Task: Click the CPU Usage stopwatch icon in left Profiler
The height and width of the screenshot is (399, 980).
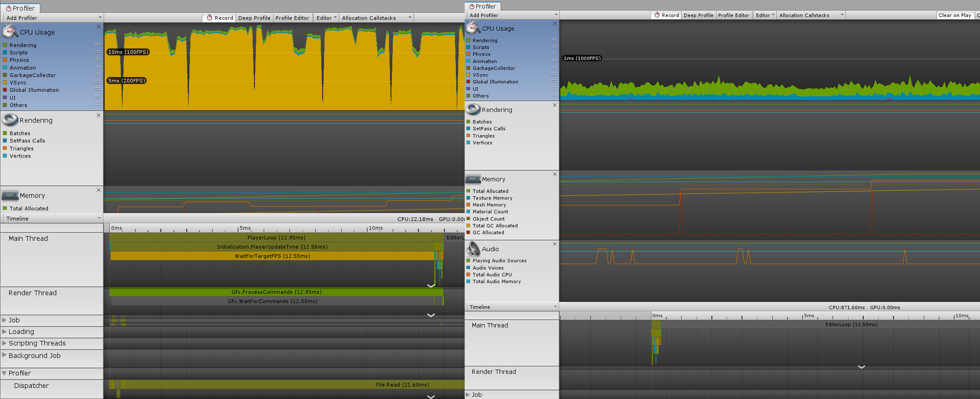Action: point(10,32)
